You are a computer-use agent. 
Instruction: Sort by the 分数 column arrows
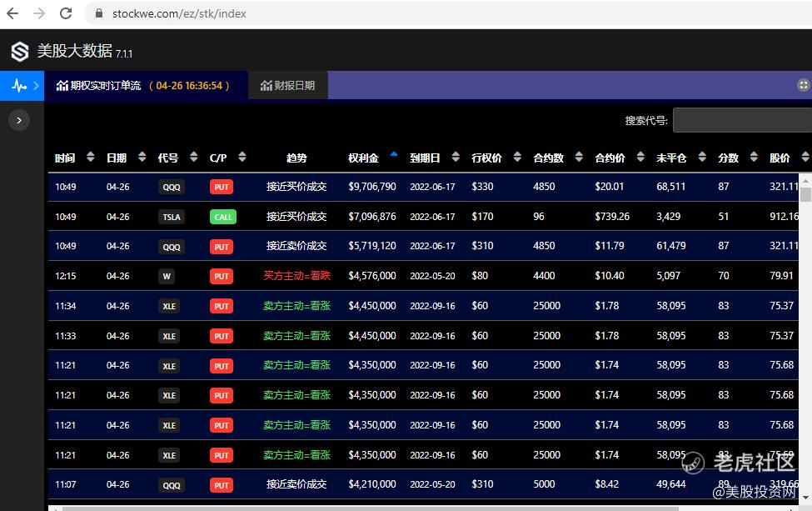754,157
